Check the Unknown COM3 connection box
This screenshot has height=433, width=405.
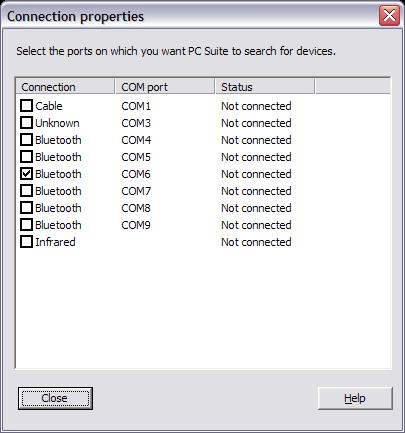pos(26,123)
